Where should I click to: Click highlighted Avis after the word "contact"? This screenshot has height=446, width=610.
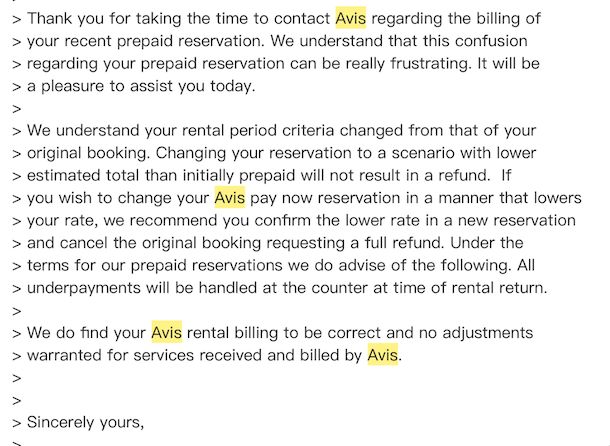click(350, 19)
